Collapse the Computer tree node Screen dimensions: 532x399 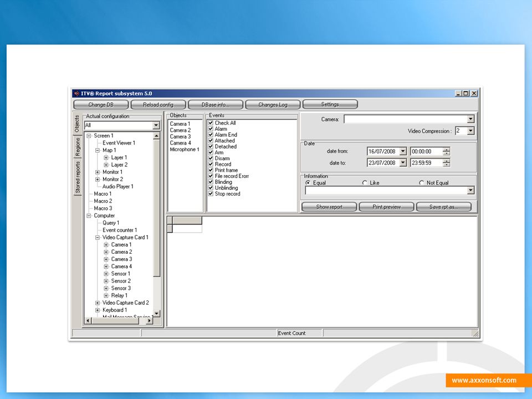click(89, 216)
